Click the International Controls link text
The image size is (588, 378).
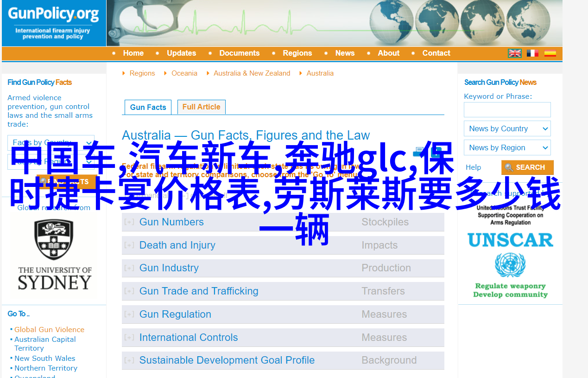click(189, 338)
